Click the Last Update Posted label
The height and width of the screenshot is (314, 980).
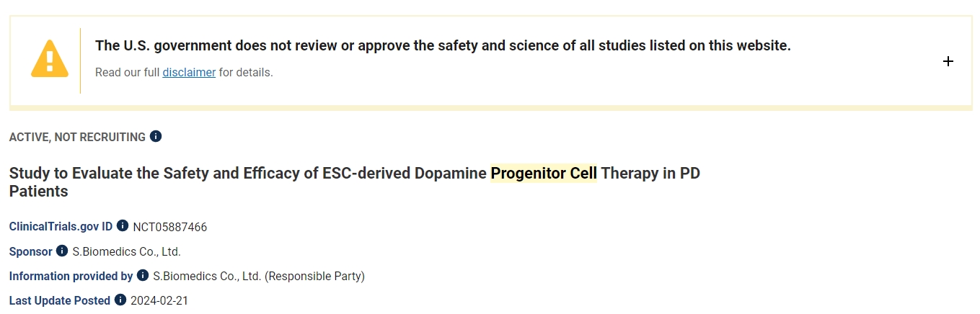tap(59, 300)
